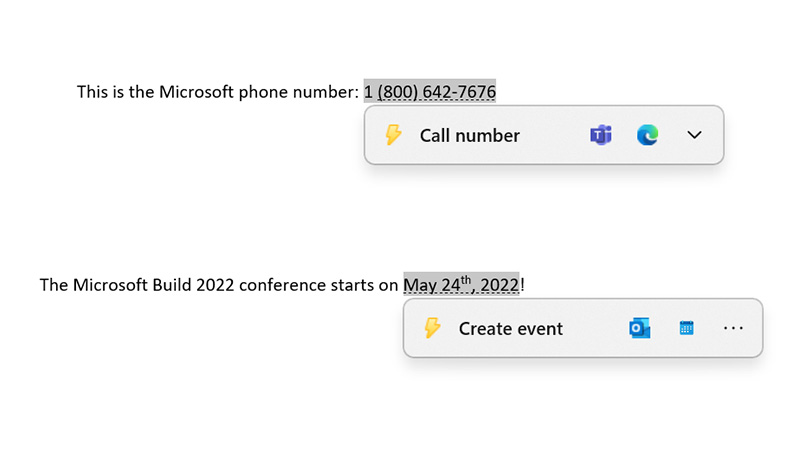Click the word "Build" in the second sentence
Image resolution: width=800 pixels, height=450 pixels.
click(171, 285)
